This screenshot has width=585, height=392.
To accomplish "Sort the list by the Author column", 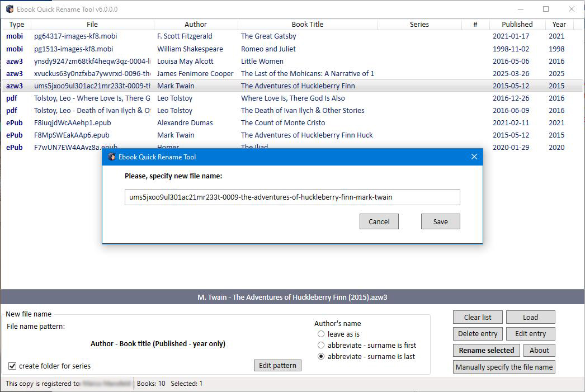I will (196, 24).
